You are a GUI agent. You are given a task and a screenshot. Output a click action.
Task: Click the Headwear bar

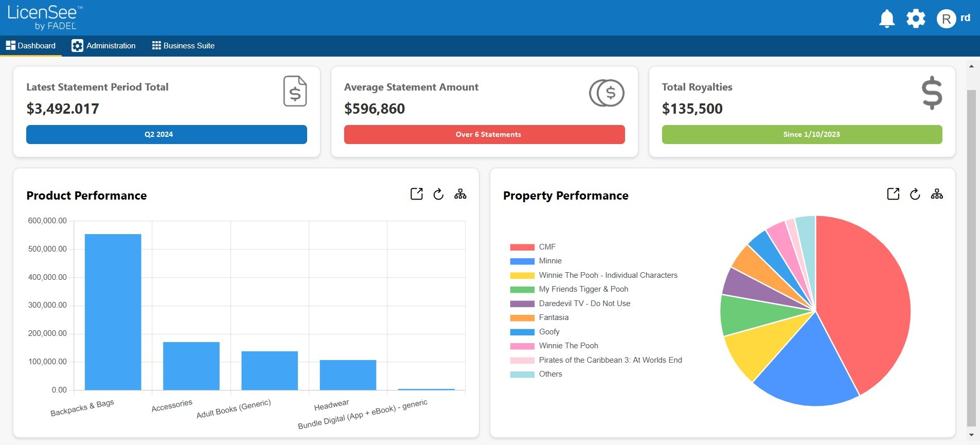tap(348, 375)
